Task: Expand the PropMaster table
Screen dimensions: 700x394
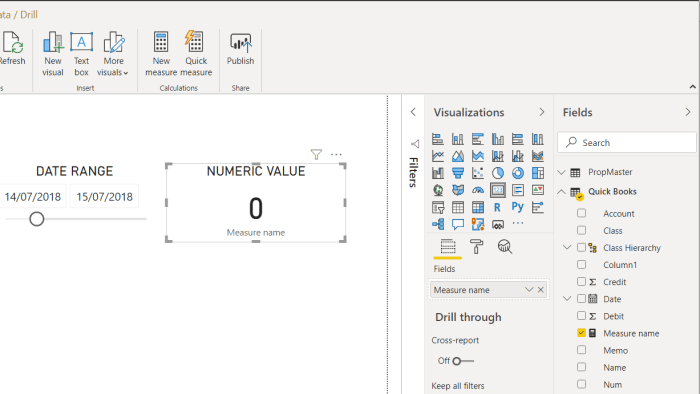Action: coord(562,172)
